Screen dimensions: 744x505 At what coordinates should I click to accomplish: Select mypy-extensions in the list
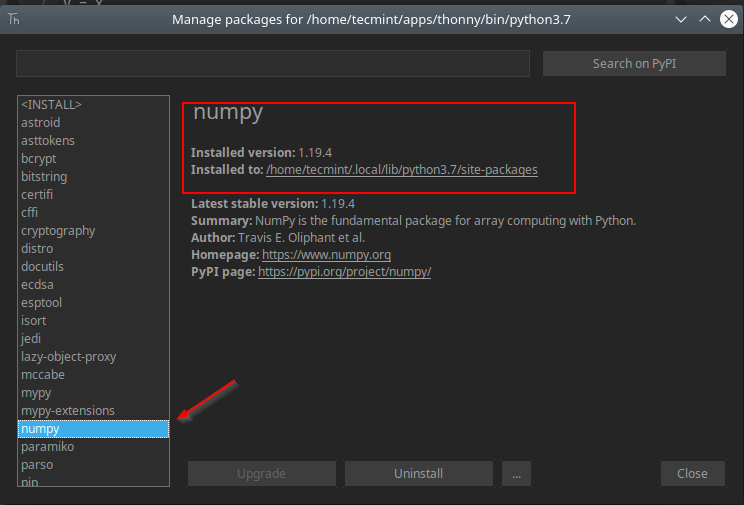(x=68, y=411)
